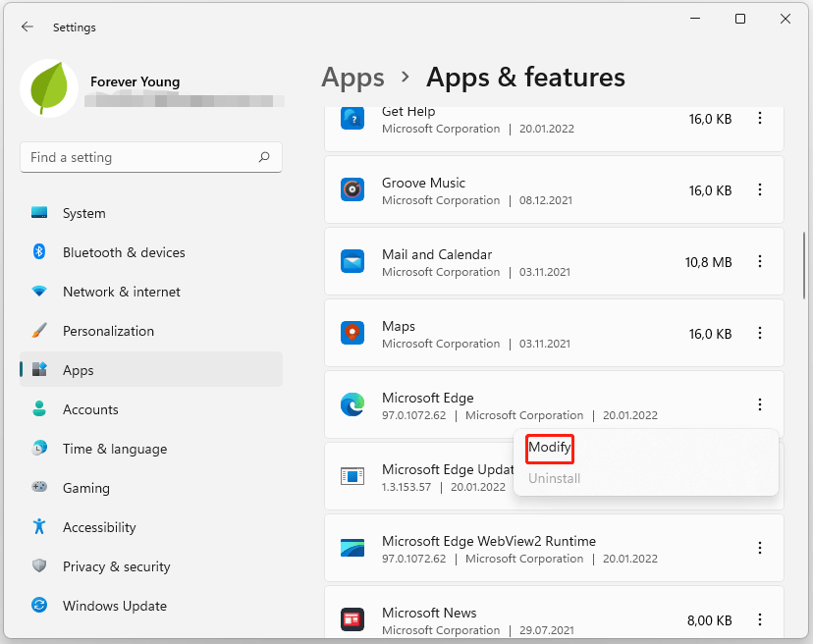Image resolution: width=813 pixels, height=644 pixels.
Task: Minimize the Settings window
Action: [x=695, y=20]
